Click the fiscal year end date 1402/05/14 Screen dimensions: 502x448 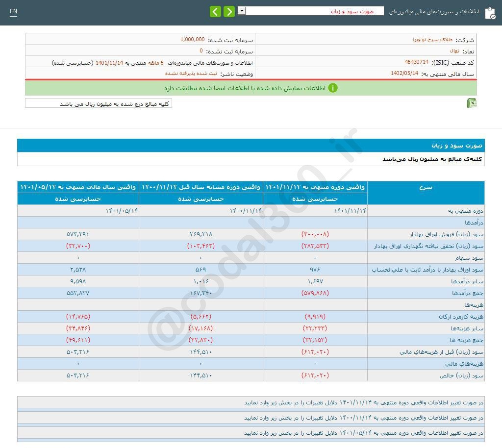coord(404,74)
